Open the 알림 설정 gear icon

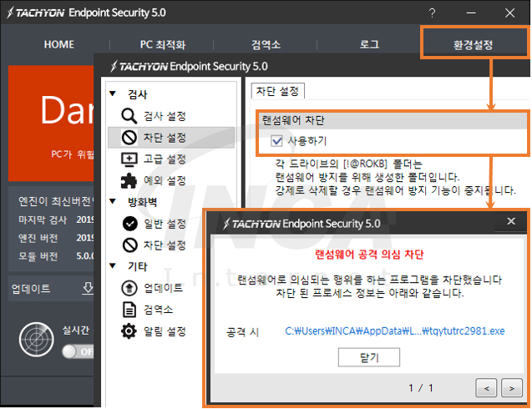click(129, 331)
